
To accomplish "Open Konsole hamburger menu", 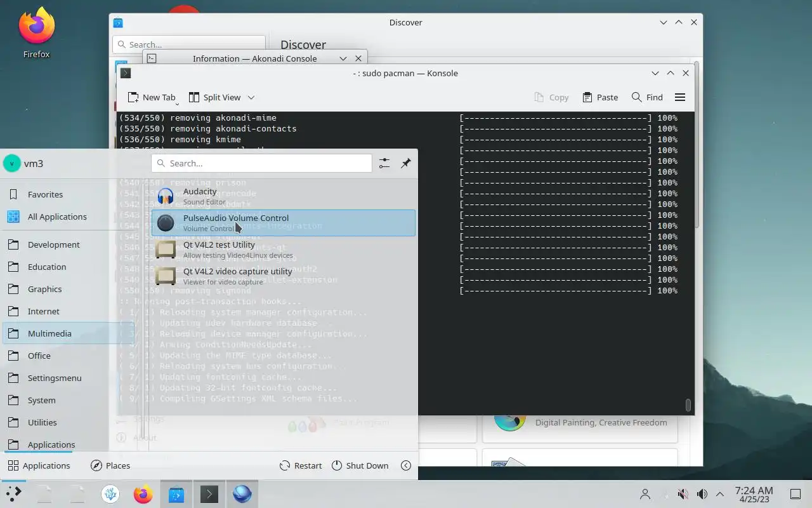I will coord(680,97).
